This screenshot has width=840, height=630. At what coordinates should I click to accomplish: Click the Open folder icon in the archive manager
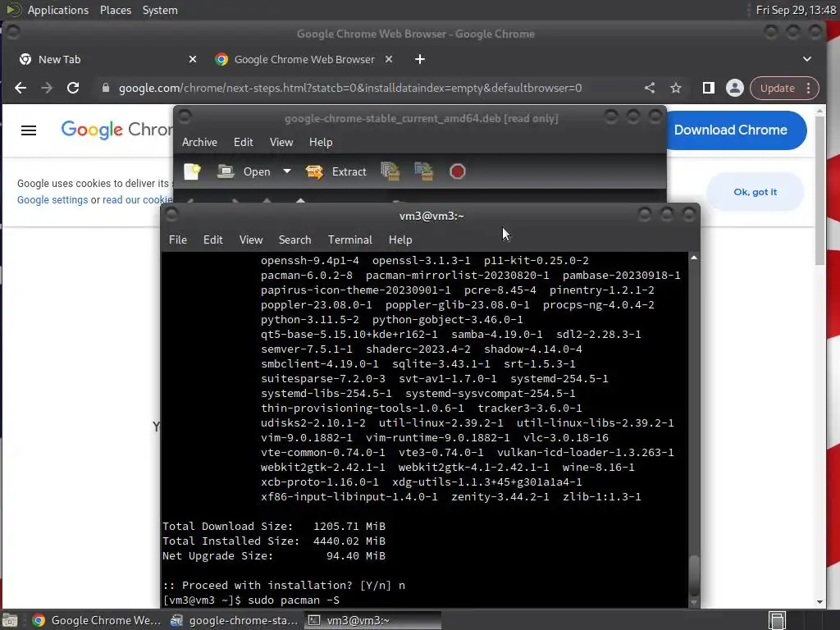click(x=226, y=171)
